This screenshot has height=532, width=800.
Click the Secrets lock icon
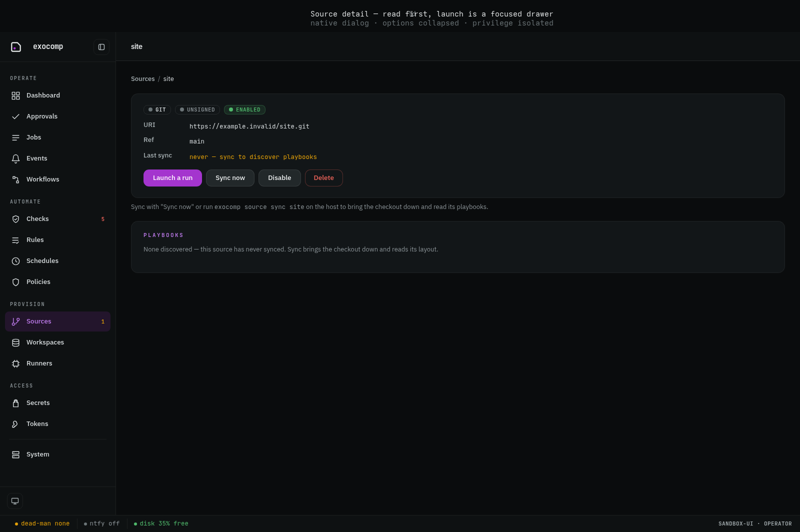point(15,403)
